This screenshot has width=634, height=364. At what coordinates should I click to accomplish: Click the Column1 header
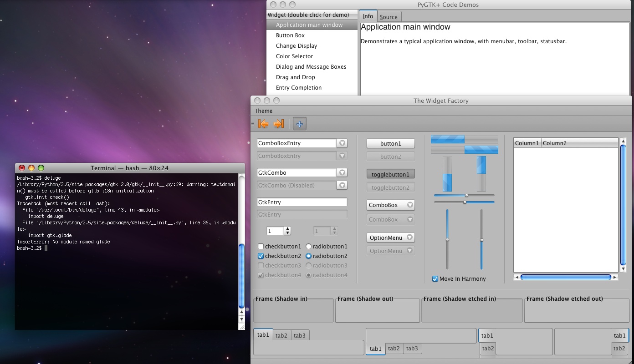click(527, 143)
